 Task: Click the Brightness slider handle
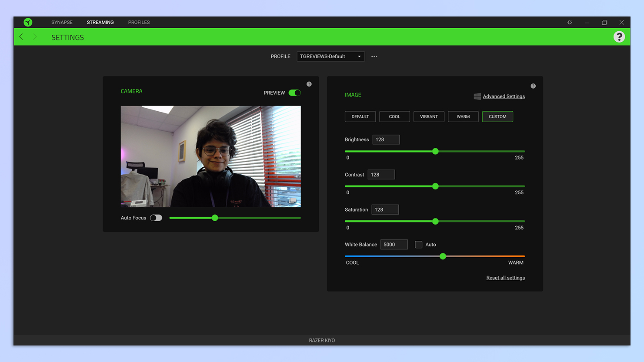pyautogui.click(x=435, y=151)
